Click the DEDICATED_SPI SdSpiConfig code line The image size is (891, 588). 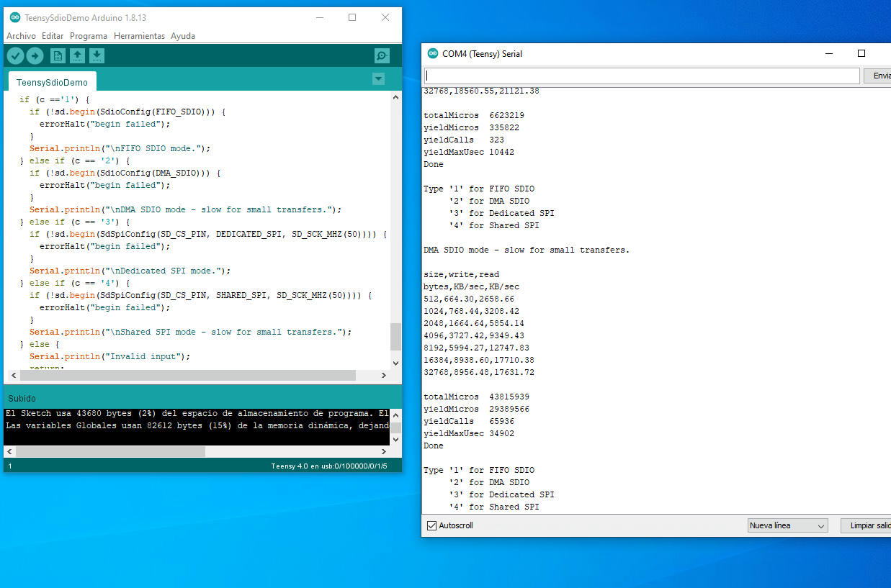[208, 234]
